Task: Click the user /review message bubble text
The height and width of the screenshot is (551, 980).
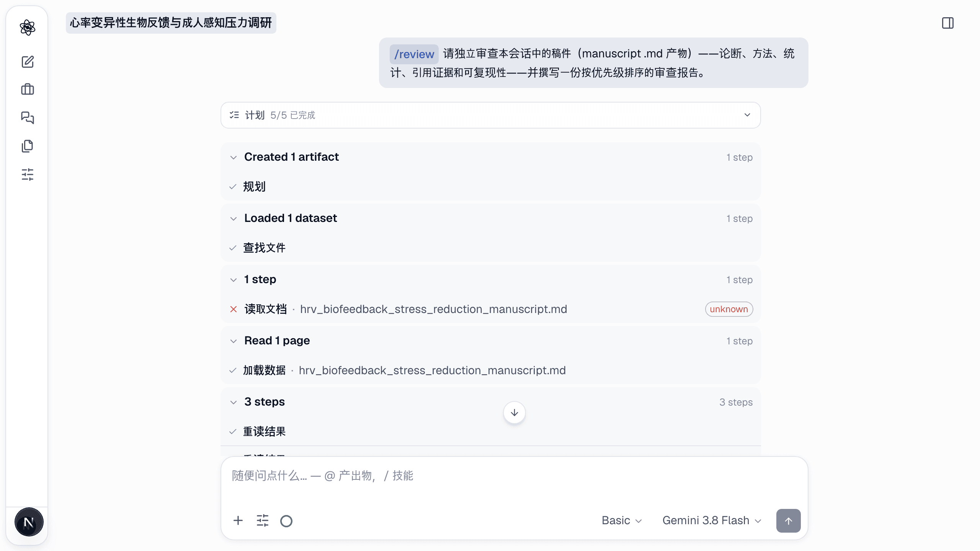Action: point(593,63)
